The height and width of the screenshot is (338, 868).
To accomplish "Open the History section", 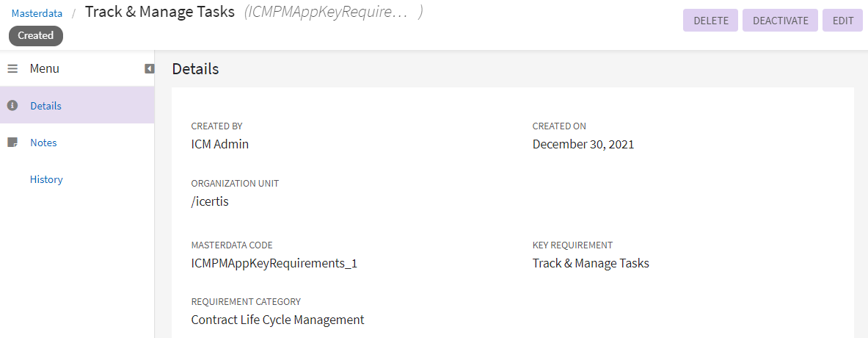I will point(46,179).
